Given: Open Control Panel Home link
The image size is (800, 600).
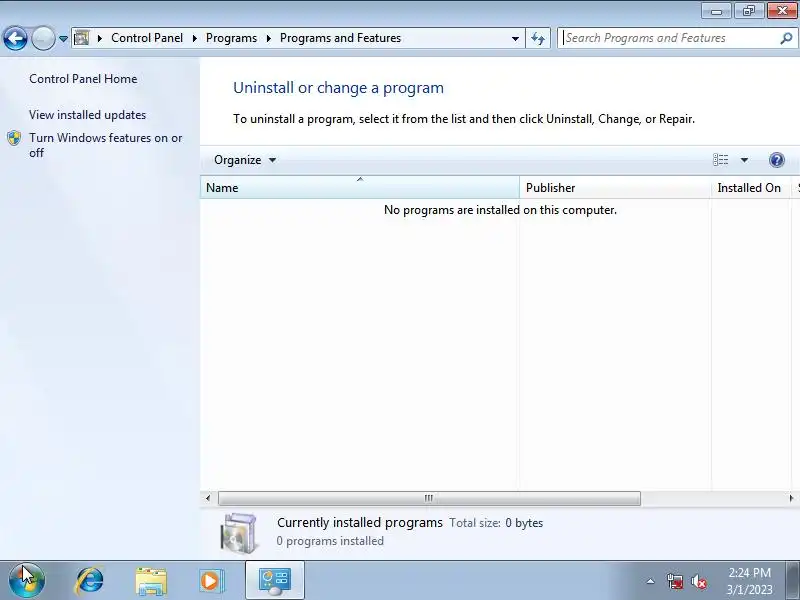Looking at the screenshot, I should [83, 79].
